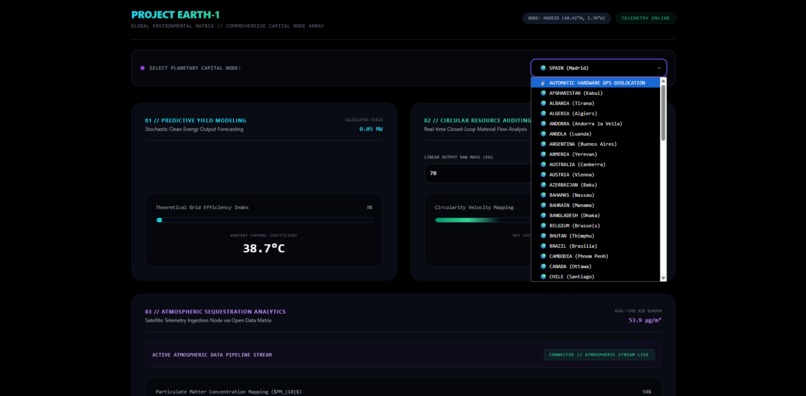
Task: Click the globe icon beside BRAZIL (Brasilia)
Action: (x=543, y=246)
